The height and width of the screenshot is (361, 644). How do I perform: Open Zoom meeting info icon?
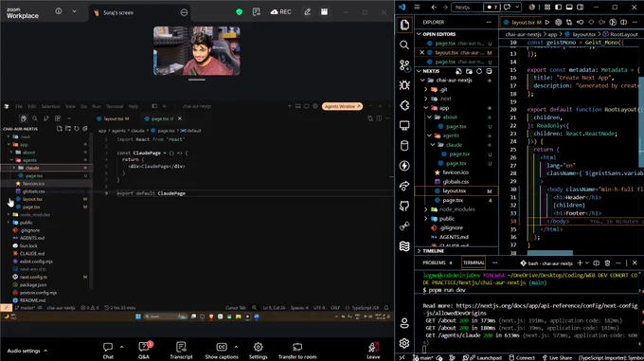59,11
